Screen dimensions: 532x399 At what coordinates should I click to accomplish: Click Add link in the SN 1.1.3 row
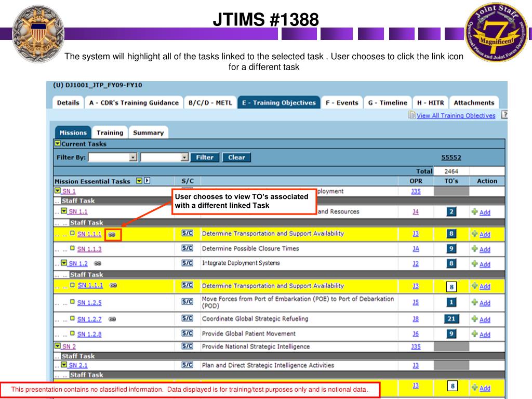485,249
